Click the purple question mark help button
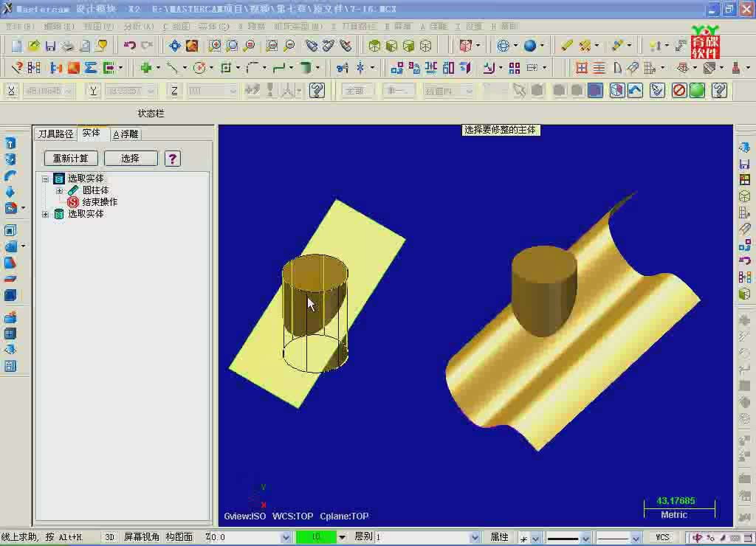The width and height of the screenshot is (756, 546). click(x=172, y=158)
